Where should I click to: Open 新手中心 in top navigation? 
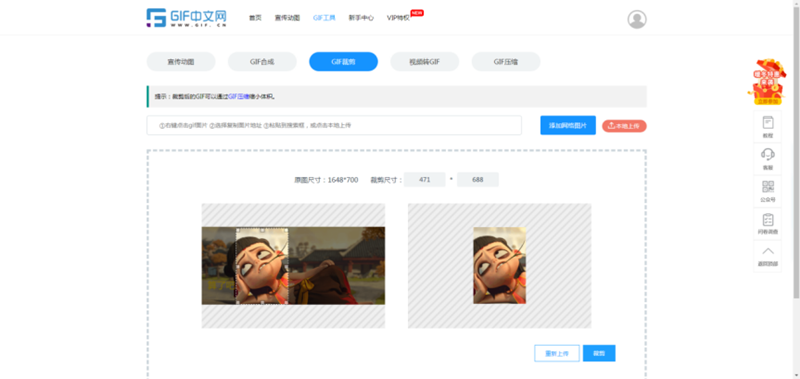(361, 18)
